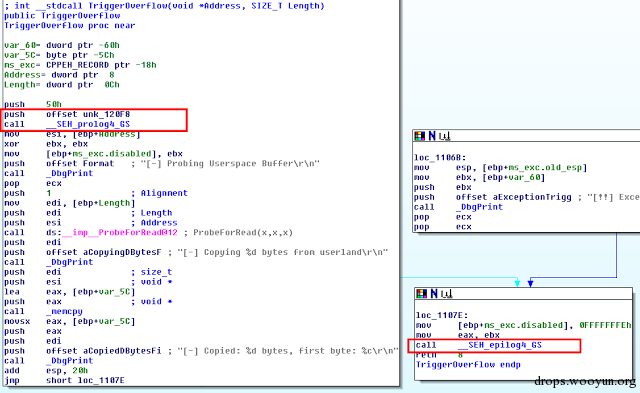Click the group nodes icon on the loc_1107E node

446,293
